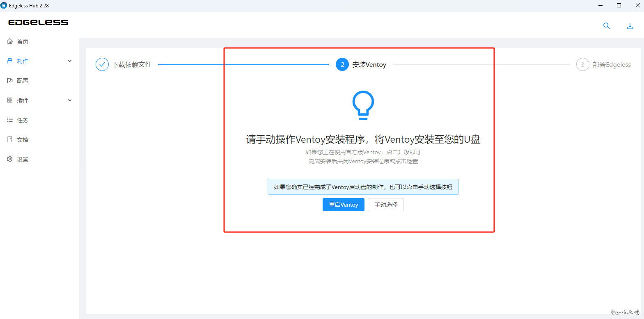
Task: Click the completed 下载依赖文件 step checkmark
Action: click(x=102, y=64)
